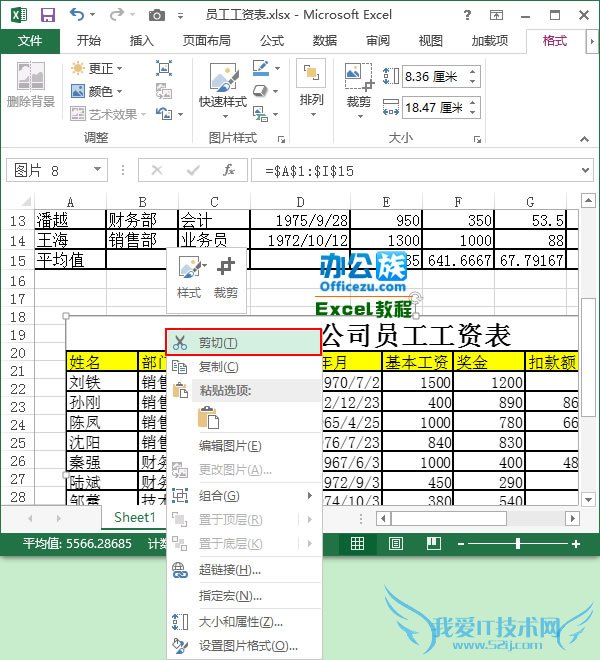Switch to the Page Layout (页面布局) tab
Image resolution: width=600 pixels, height=660 pixels.
pyautogui.click(x=206, y=41)
